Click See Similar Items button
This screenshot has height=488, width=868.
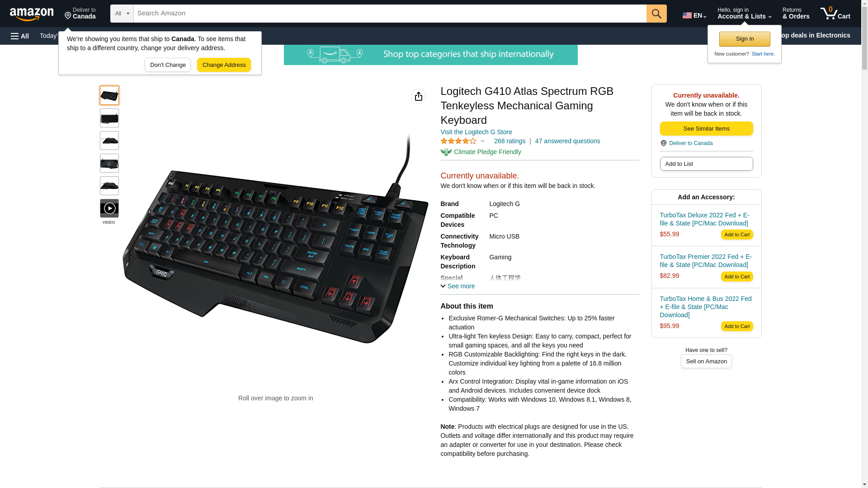(x=706, y=129)
